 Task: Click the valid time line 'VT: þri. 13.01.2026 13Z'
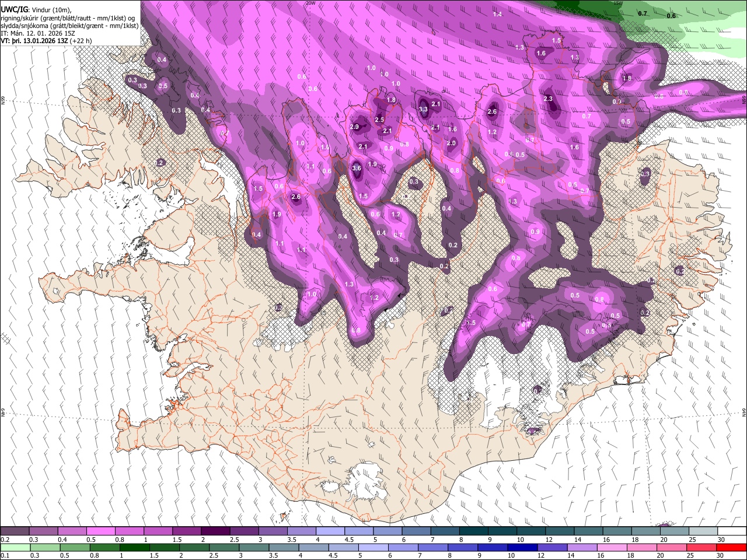point(34,41)
